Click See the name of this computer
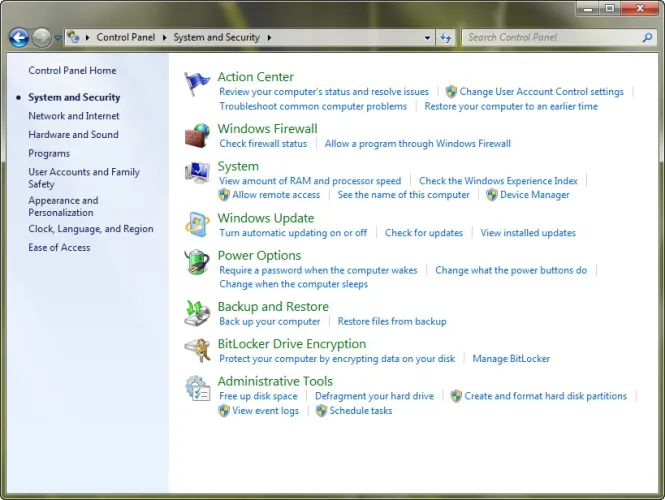Screen dimensions: 665x500 (404, 195)
